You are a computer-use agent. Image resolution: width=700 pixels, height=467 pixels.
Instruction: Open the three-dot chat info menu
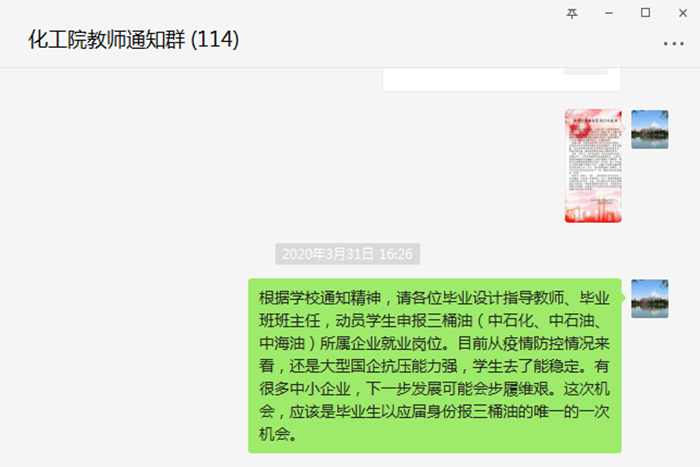(673, 44)
